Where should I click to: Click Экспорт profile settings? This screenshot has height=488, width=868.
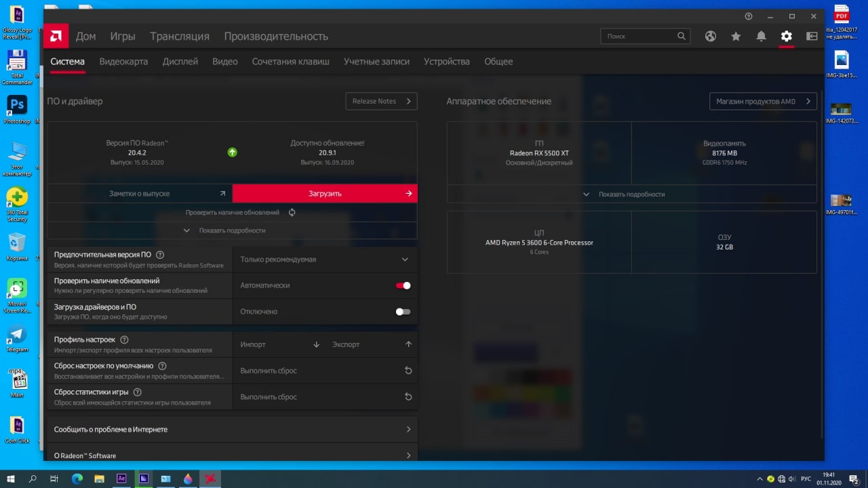coord(346,344)
